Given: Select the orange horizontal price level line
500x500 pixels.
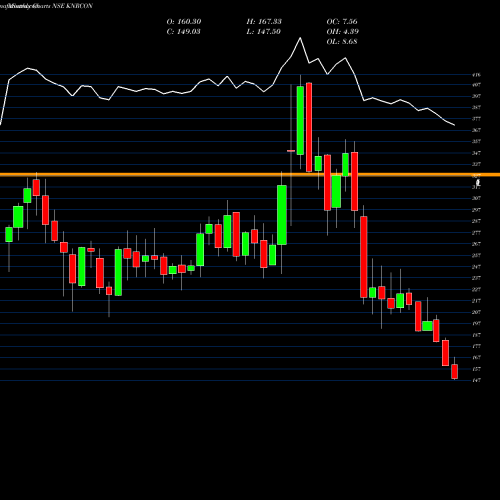Looking at the screenshot, I should 250,174.
